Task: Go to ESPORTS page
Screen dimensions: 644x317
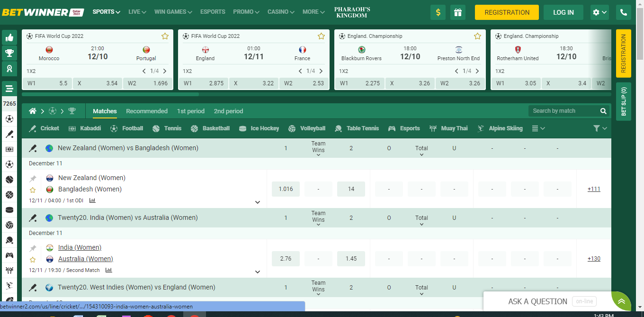Action: click(x=213, y=12)
